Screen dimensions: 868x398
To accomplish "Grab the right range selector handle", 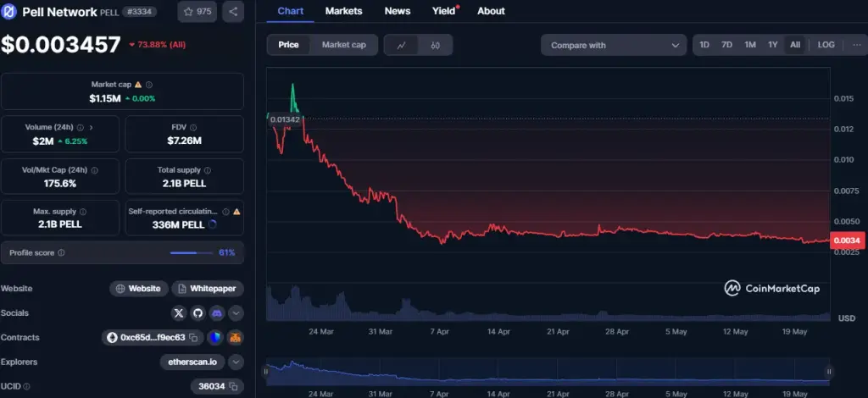I will [x=829, y=372].
